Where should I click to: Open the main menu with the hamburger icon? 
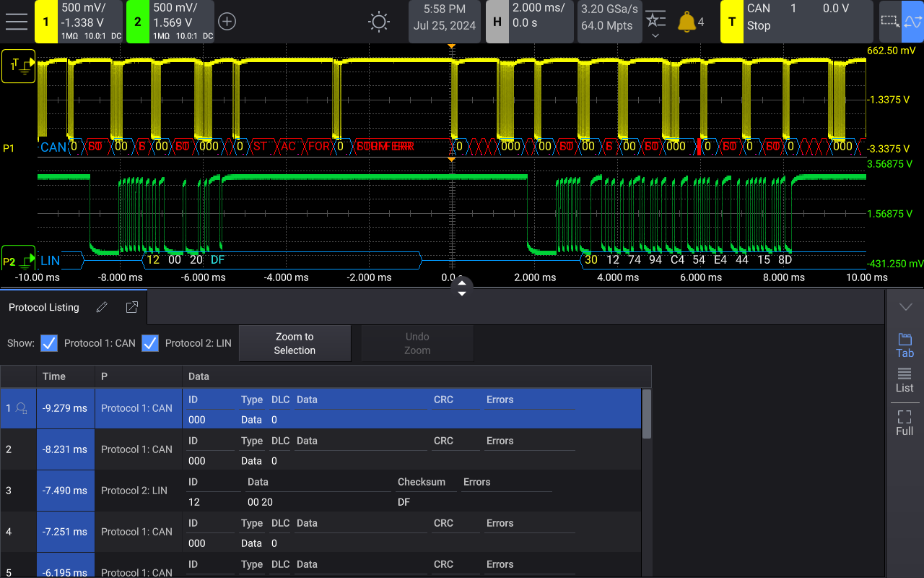click(x=17, y=21)
